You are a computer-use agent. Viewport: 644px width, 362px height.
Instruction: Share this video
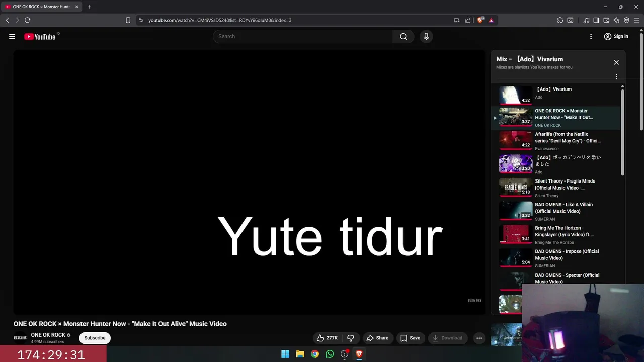[377, 338]
